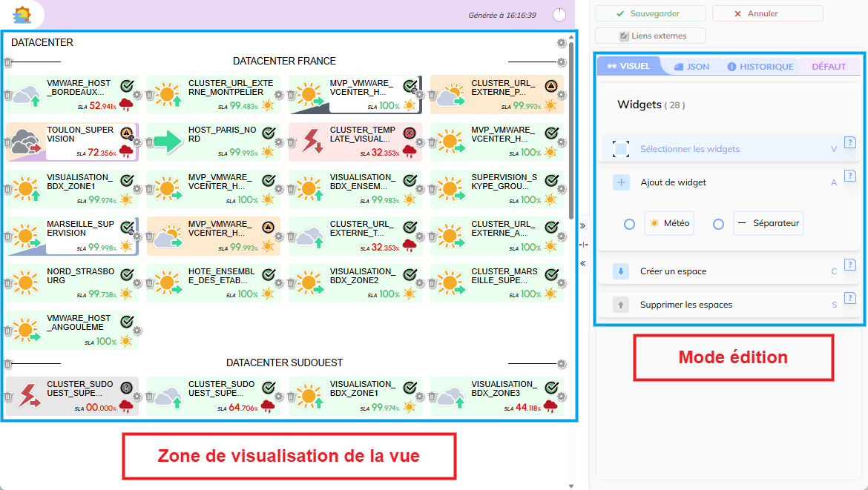Open settings gear of TOULON_SUPERVISION widget
Viewport: 868px width, 490px height.
pos(137,142)
